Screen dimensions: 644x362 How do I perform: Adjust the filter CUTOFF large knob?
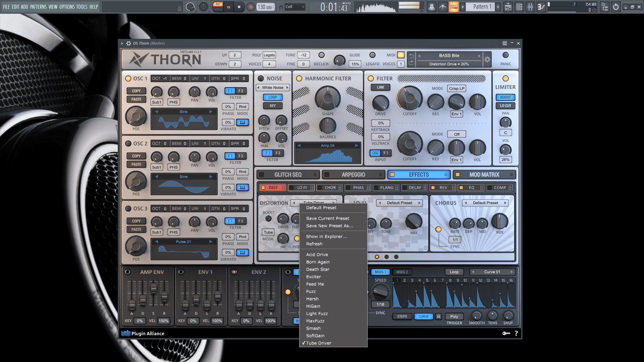pyautogui.click(x=410, y=98)
